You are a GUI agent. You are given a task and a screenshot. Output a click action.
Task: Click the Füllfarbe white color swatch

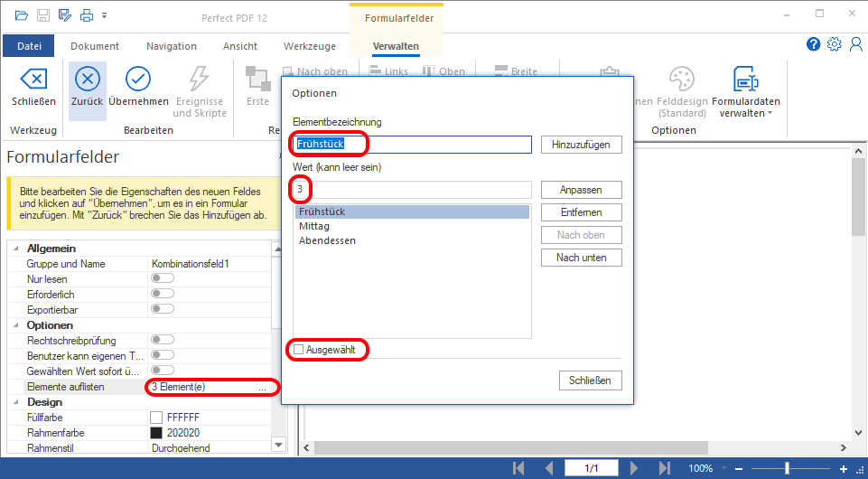pyautogui.click(x=156, y=418)
